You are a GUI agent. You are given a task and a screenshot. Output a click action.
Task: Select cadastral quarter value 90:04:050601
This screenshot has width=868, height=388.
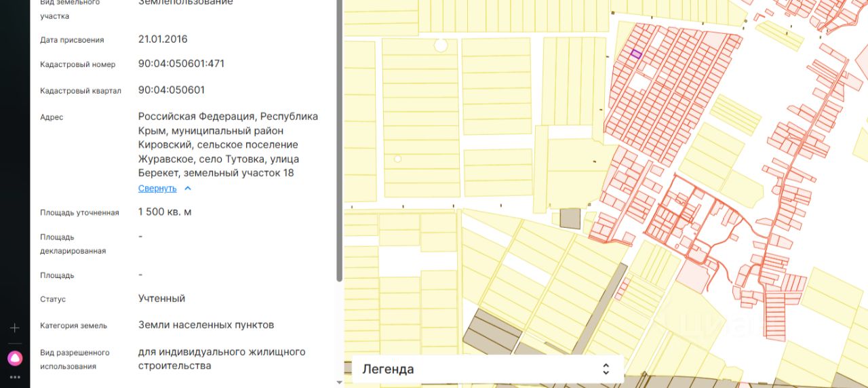172,90
